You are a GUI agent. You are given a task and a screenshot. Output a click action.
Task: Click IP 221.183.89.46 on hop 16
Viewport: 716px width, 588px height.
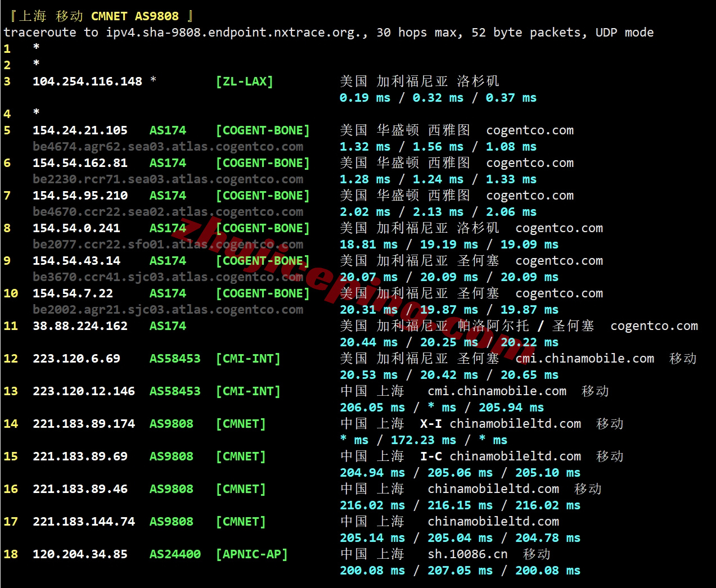80,489
